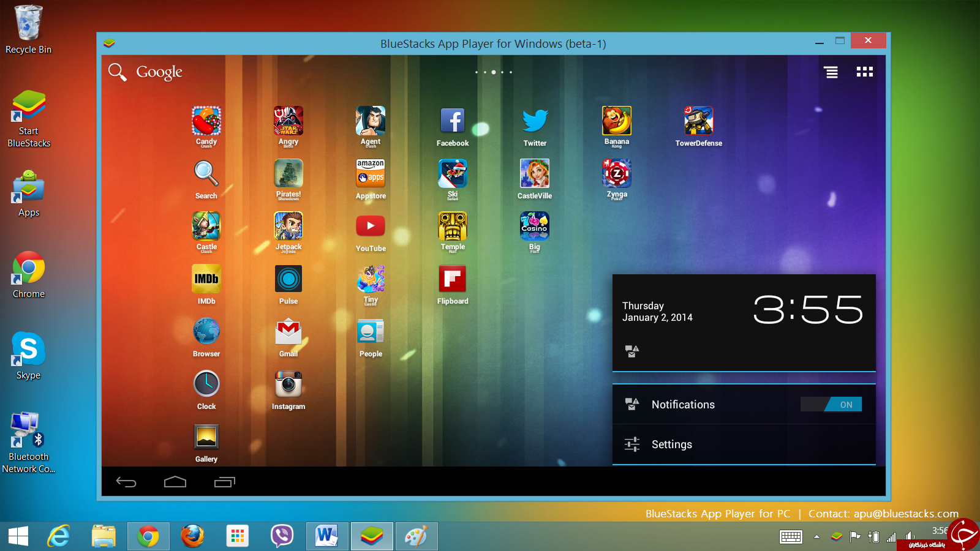Launch the Ski Safari game
Screen dimensions: 980x551
(x=453, y=174)
